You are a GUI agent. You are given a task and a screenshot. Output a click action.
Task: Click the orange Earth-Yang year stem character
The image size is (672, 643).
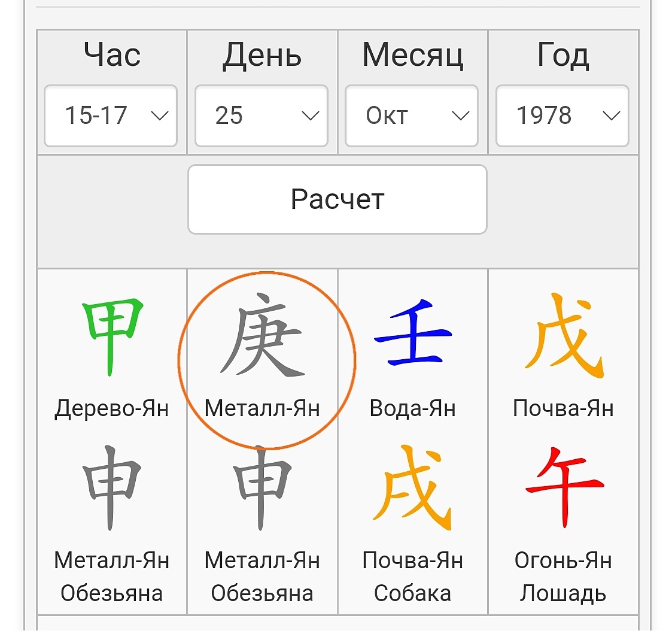coord(563,335)
